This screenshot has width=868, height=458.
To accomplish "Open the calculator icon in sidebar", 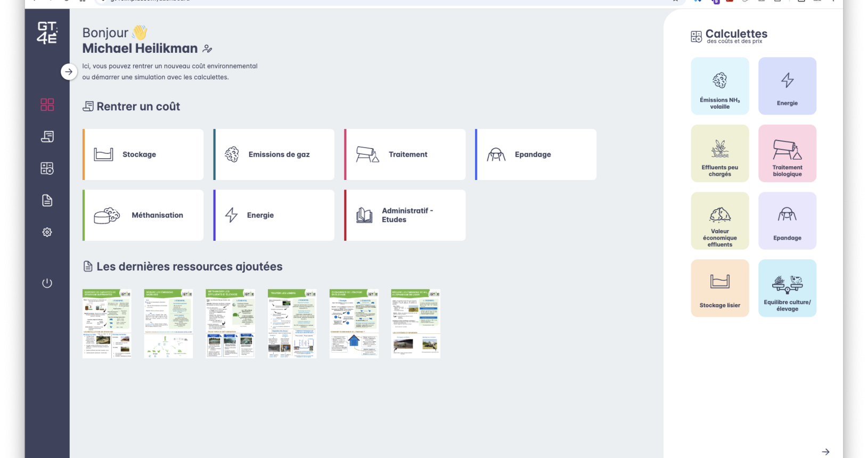I will point(47,168).
